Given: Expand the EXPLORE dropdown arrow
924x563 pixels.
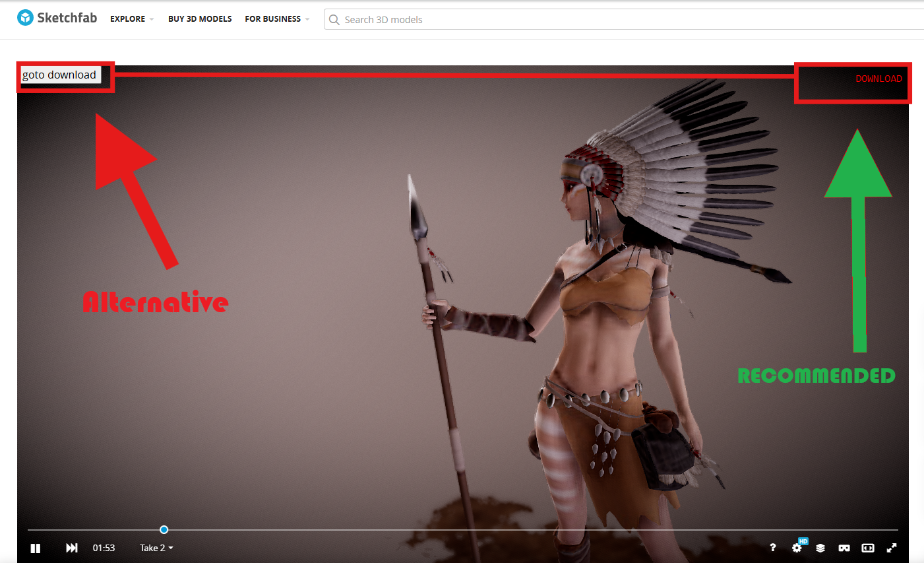Looking at the screenshot, I should point(151,19).
